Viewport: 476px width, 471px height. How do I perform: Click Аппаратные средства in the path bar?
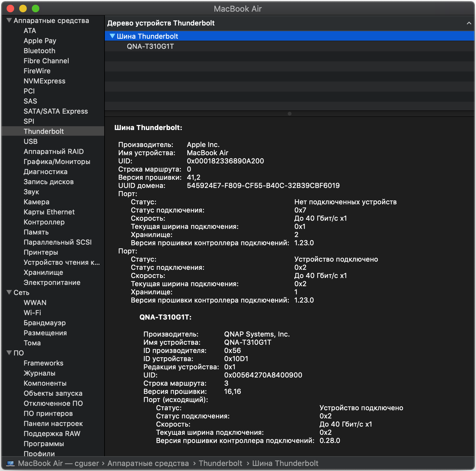148,463
